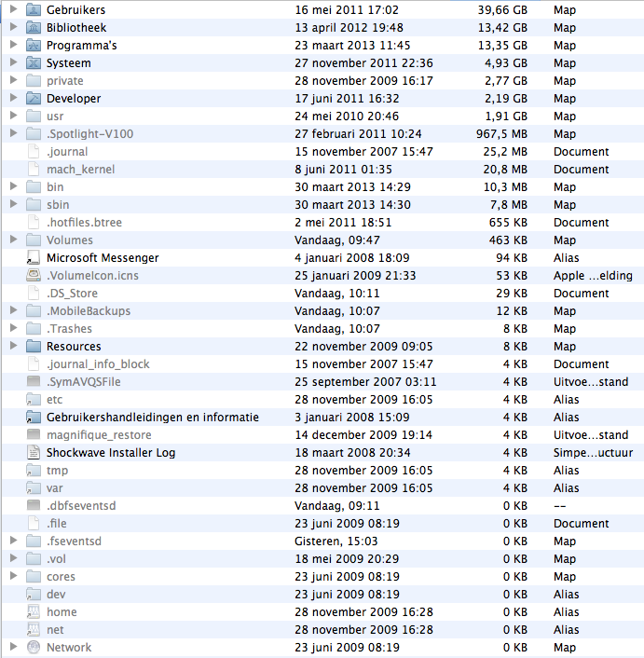
Task: Click the Network globe icon
Action: (x=34, y=647)
